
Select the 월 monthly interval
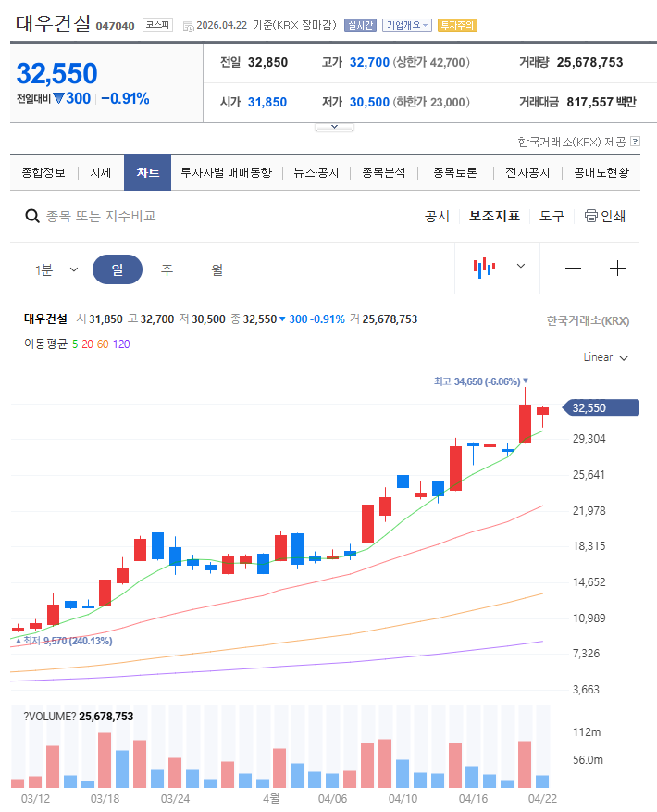click(217, 269)
